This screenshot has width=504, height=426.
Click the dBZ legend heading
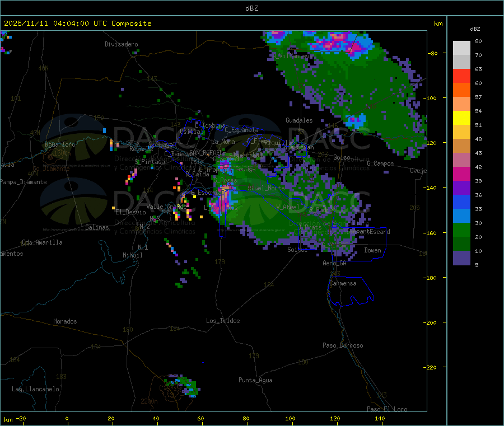tap(475, 29)
